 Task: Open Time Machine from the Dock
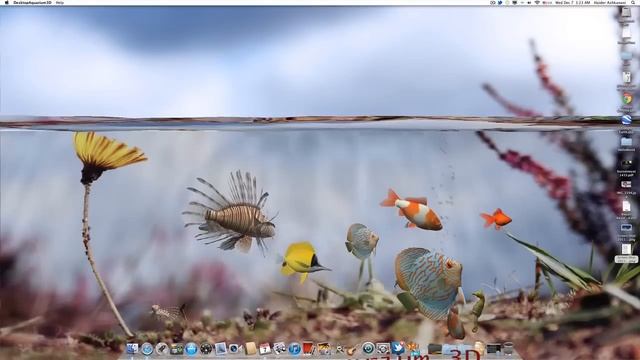tap(368, 348)
